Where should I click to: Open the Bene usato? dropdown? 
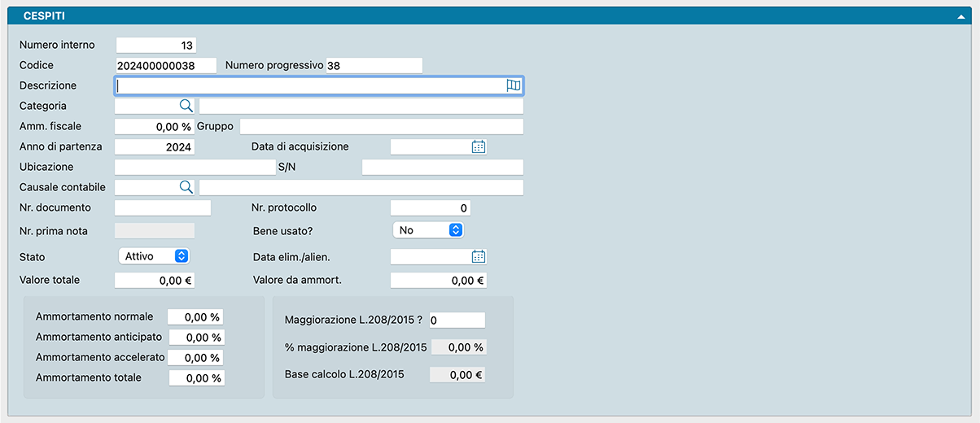click(x=428, y=230)
